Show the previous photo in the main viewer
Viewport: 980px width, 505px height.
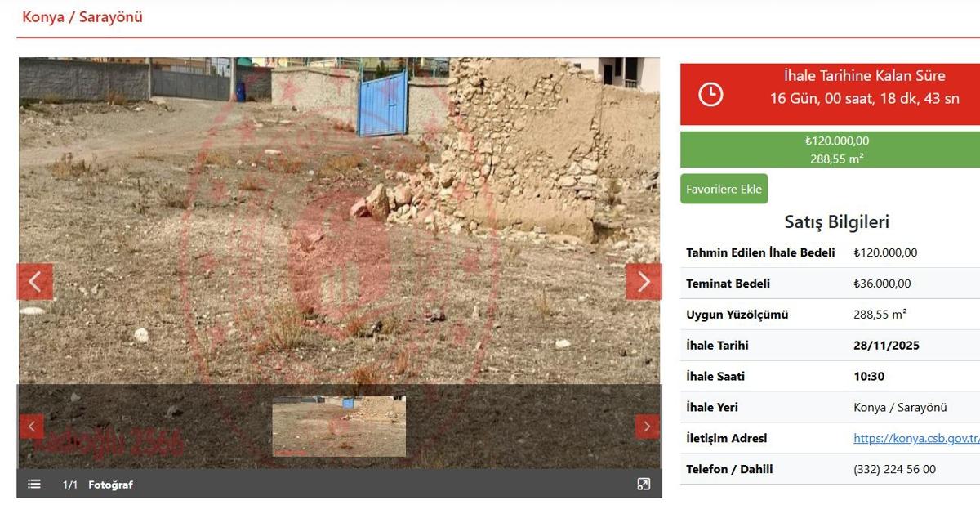pos(35,282)
